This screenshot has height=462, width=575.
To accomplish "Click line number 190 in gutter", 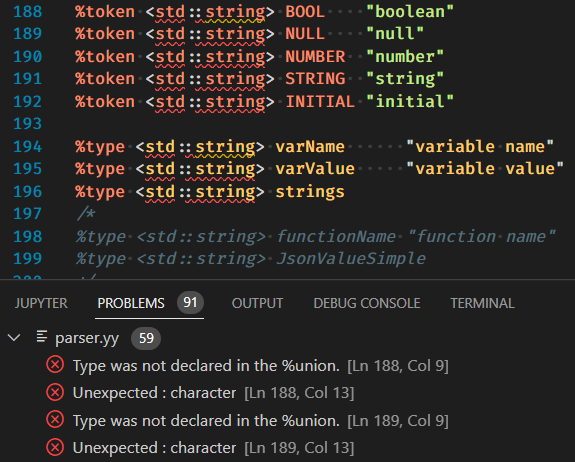I will [28, 56].
